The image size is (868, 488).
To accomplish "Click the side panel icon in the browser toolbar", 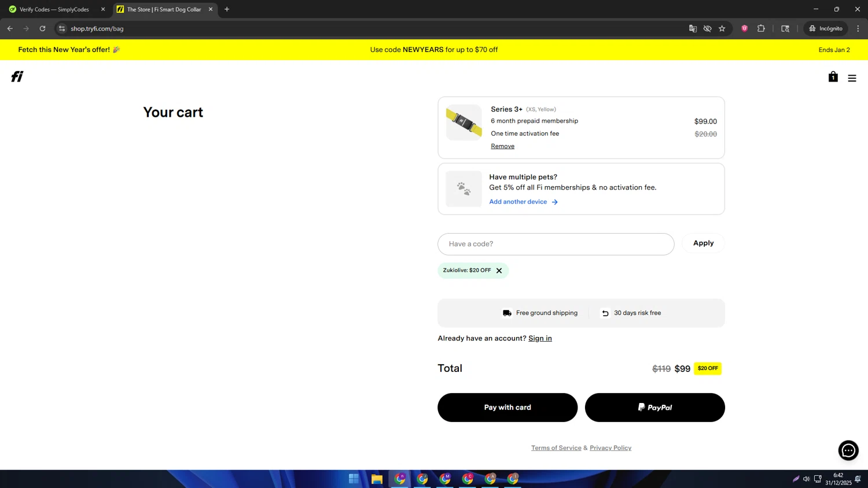I will [x=785, y=28].
